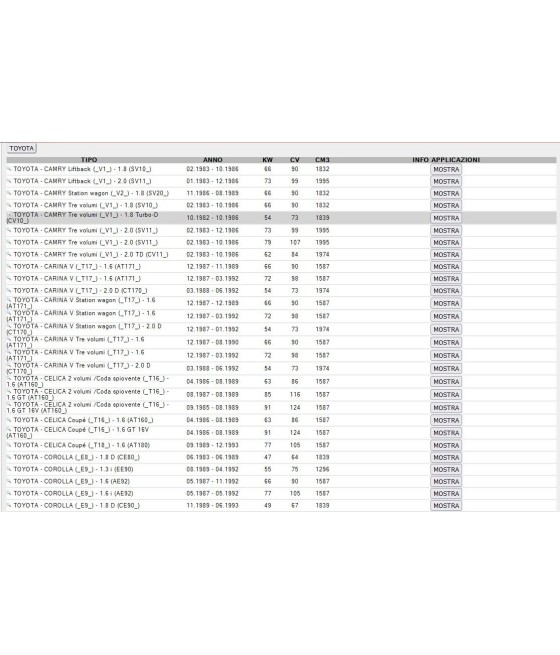Open the CARINA V 1.6 (AT171_) 66 kW entry
The height and width of the screenshot is (655, 560).
(x=77, y=267)
